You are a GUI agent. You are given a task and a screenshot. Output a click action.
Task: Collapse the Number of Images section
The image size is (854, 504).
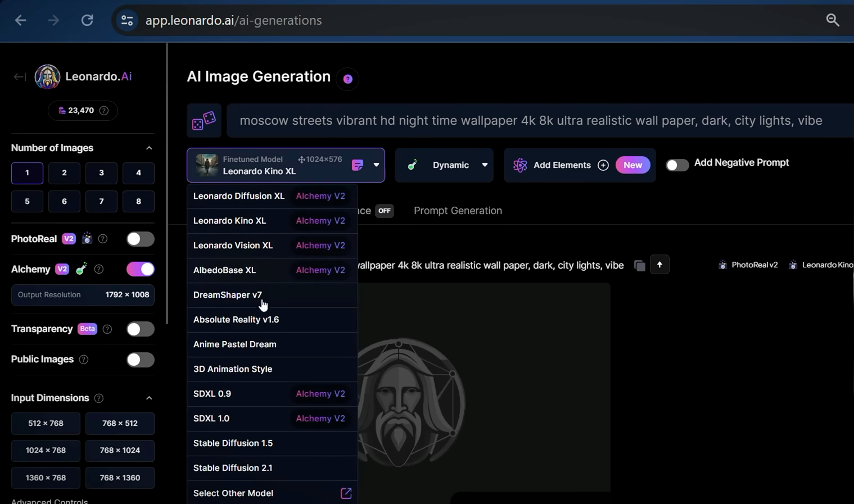tap(149, 148)
